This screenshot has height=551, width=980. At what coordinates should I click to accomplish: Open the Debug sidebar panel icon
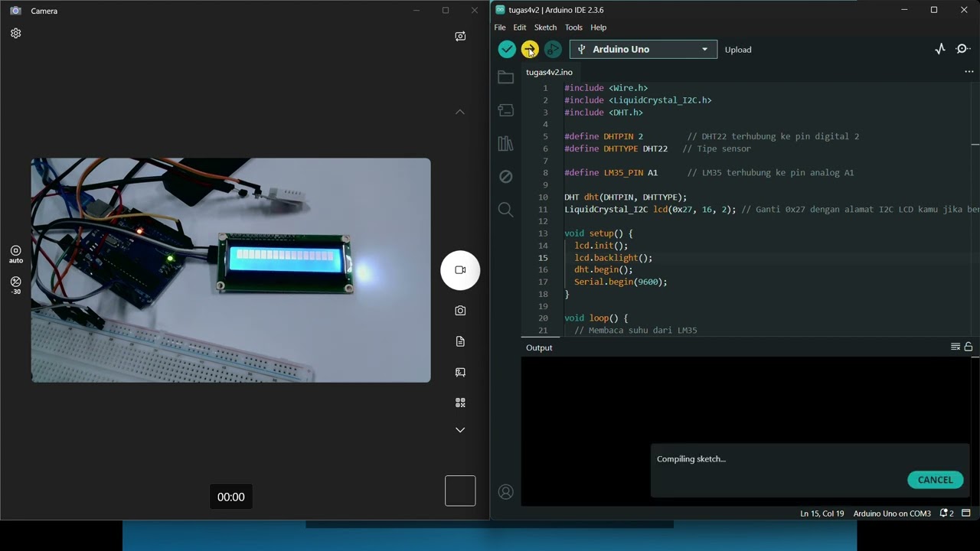click(x=505, y=177)
